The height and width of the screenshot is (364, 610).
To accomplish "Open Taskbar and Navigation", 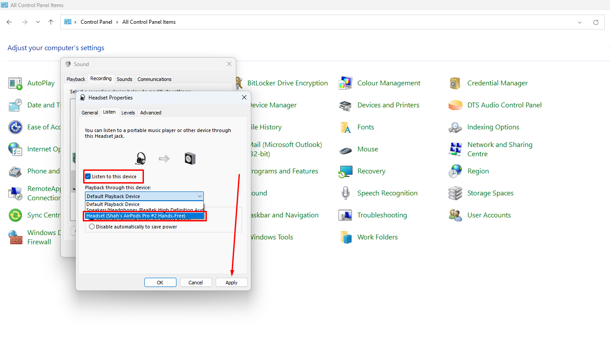I will [284, 215].
